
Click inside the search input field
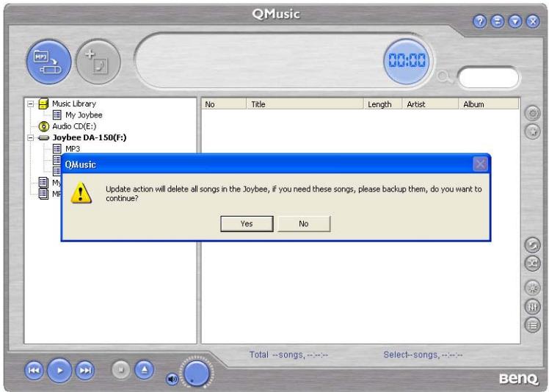[x=488, y=77]
